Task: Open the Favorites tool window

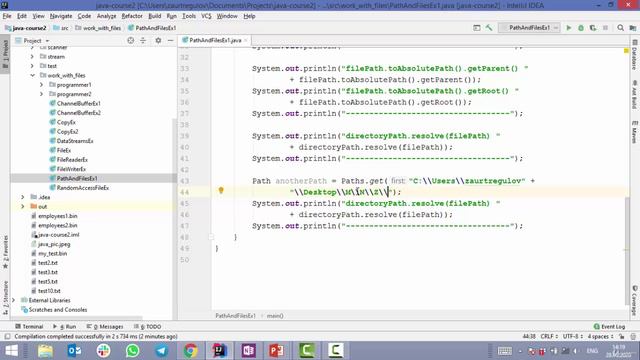Action: 5,252
